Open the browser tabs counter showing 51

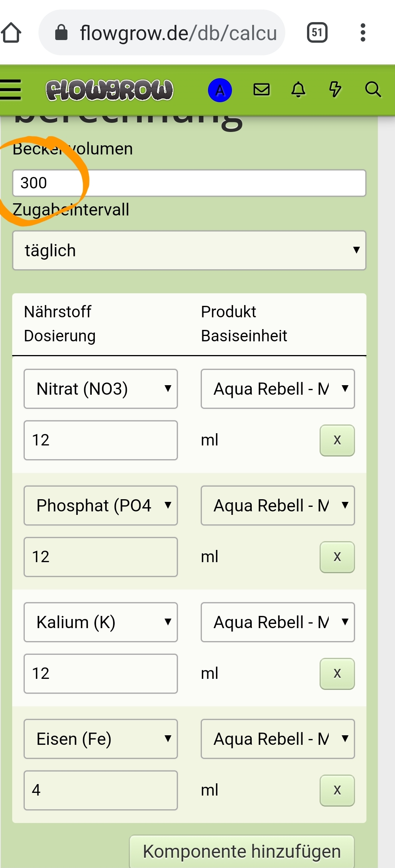317,33
